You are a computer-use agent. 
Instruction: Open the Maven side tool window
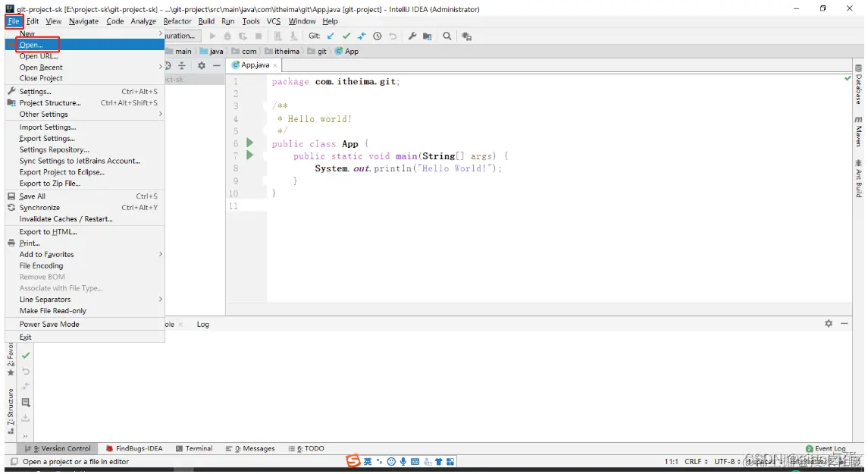pyautogui.click(x=859, y=131)
